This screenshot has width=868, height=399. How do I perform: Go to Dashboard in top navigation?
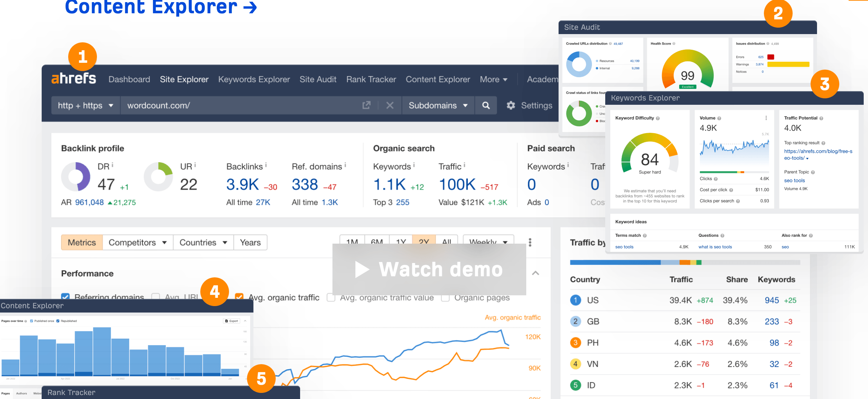pyautogui.click(x=129, y=79)
